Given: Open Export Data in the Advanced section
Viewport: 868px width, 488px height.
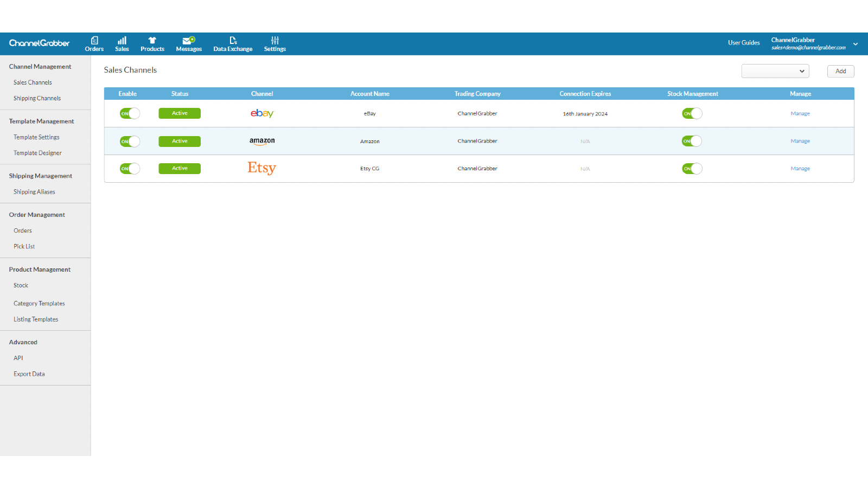Looking at the screenshot, I should click(29, 374).
